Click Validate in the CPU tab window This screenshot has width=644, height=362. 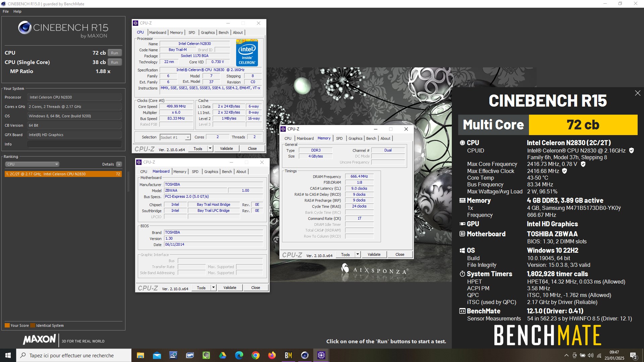point(226,148)
